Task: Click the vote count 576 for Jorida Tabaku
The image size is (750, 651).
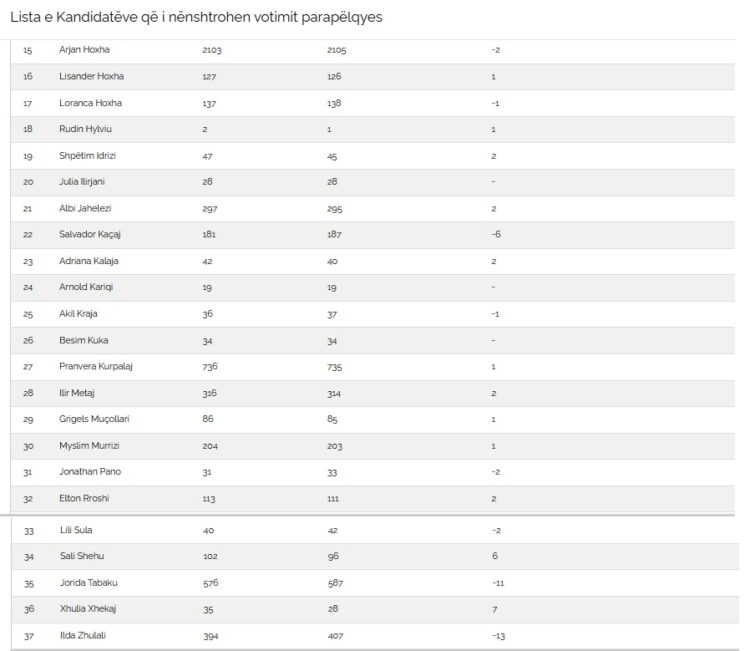Action: [x=210, y=583]
